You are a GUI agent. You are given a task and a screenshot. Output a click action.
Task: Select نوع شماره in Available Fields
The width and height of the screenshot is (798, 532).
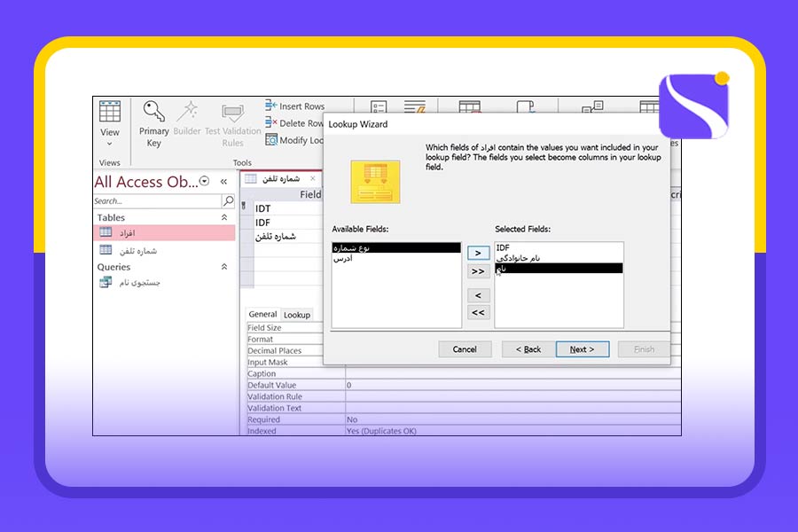click(396, 248)
